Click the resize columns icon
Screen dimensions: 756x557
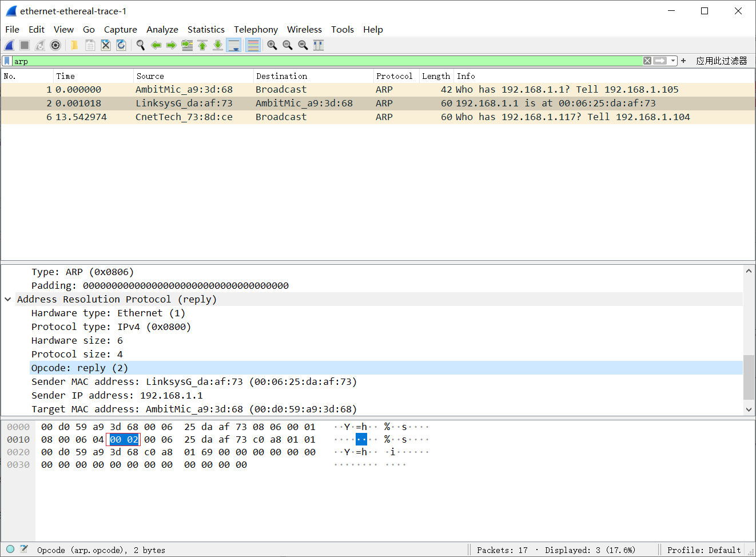pyautogui.click(x=319, y=45)
